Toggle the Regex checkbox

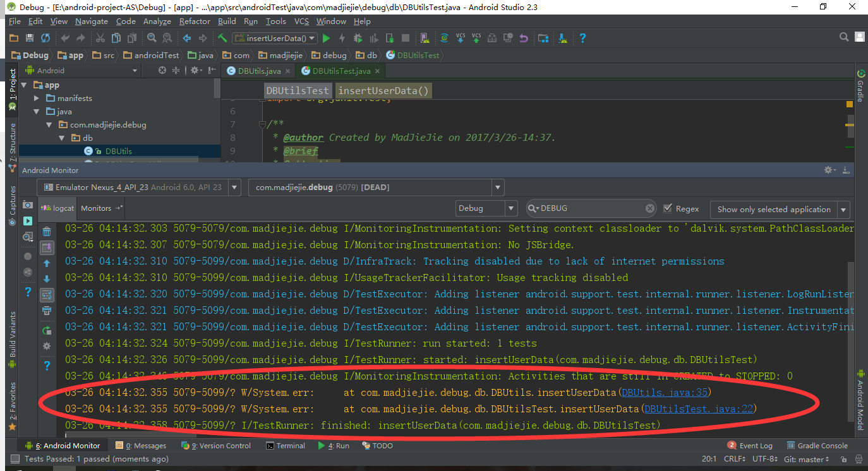coord(668,208)
